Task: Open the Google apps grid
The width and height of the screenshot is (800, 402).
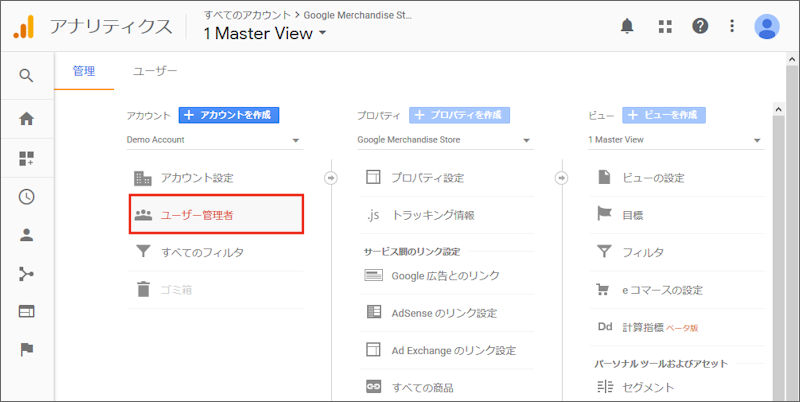Action: pyautogui.click(x=665, y=27)
